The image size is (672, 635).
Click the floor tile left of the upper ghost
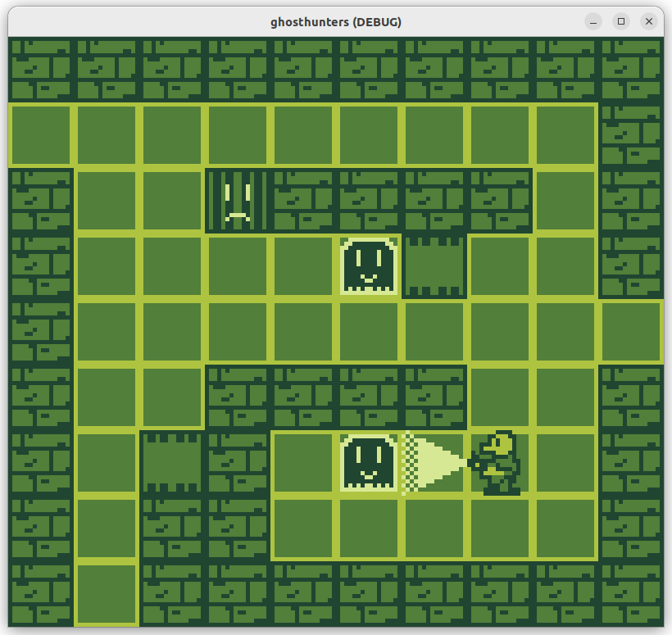tap(303, 266)
